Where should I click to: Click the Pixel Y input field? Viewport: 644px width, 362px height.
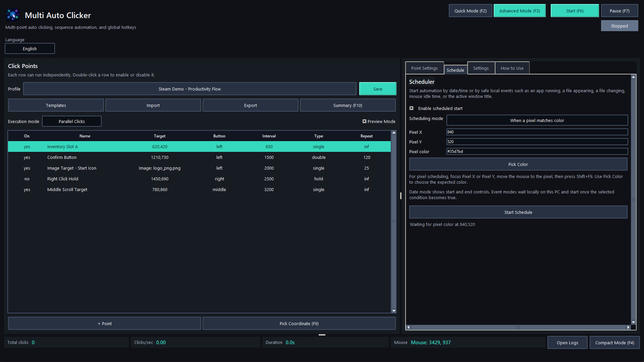[x=537, y=142]
